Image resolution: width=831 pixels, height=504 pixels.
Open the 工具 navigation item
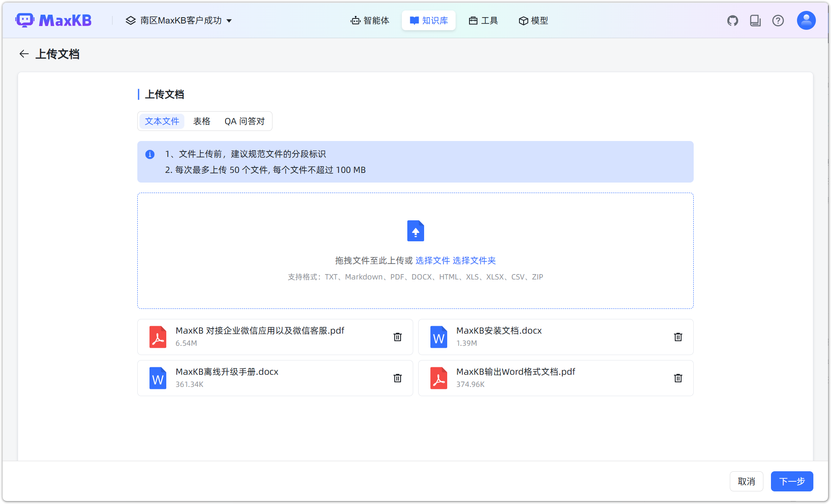pyautogui.click(x=483, y=21)
